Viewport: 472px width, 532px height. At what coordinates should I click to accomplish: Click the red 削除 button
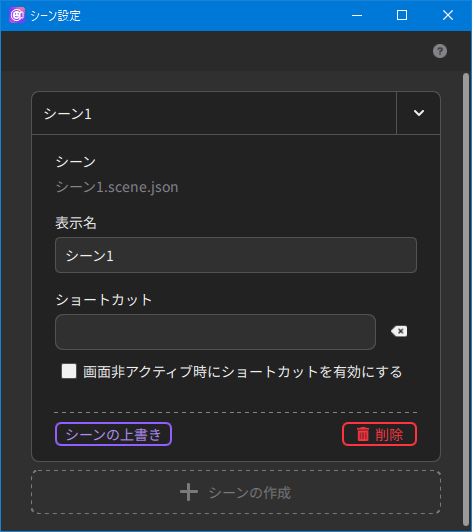(379, 434)
